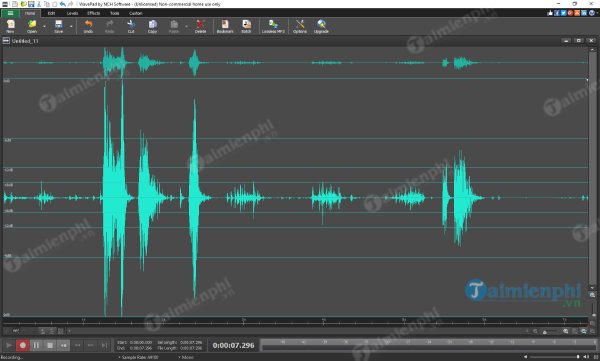The height and width of the screenshot is (361, 600).
Task: Open Options with the tools icon
Action: tap(300, 26)
